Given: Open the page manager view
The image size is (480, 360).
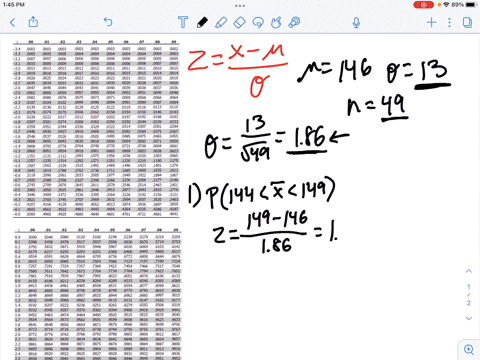Looking at the screenshot, I should [467, 22].
